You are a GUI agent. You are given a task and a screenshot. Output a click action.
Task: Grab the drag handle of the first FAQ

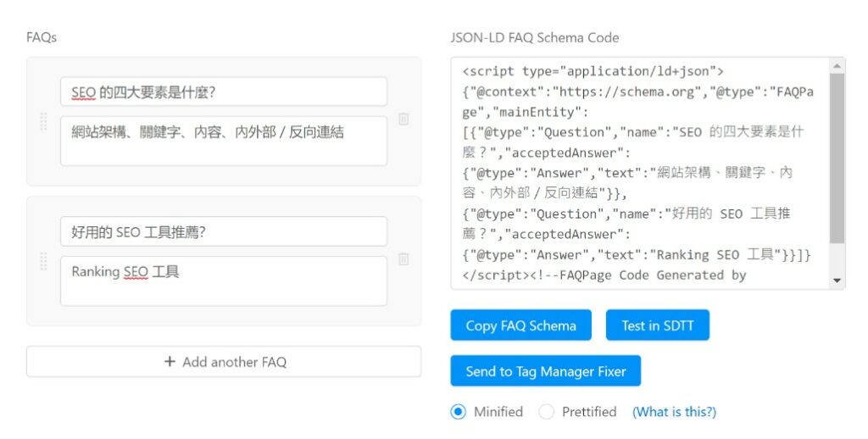pos(43,121)
